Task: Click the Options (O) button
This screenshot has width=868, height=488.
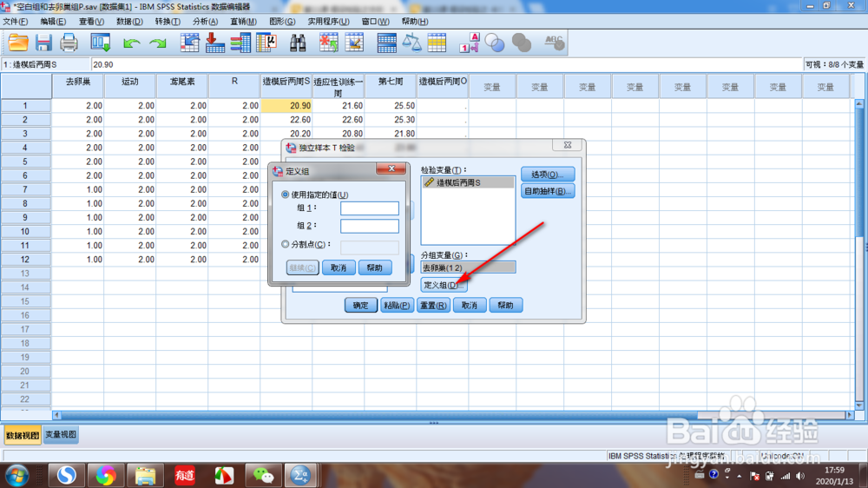Action: (x=548, y=174)
